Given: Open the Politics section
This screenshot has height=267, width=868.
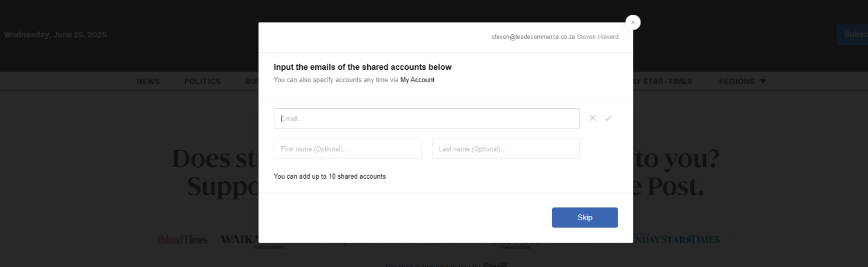Looking at the screenshot, I should (x=202, y=82).
